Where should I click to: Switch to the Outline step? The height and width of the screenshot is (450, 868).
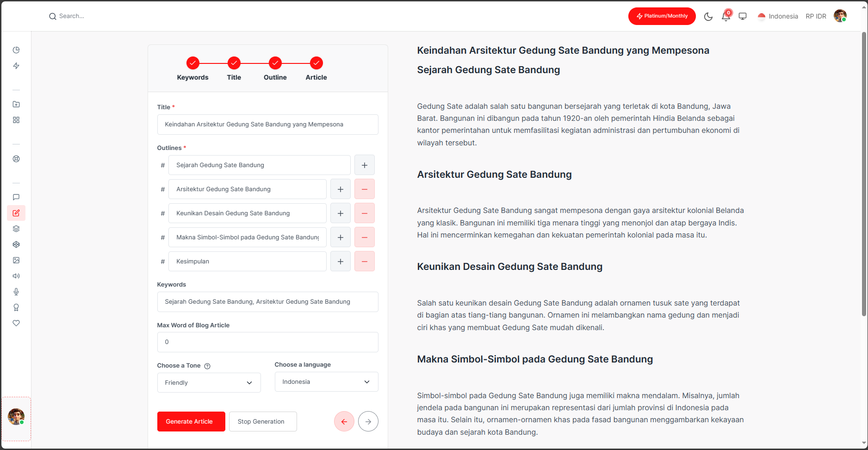coord(275,63)
